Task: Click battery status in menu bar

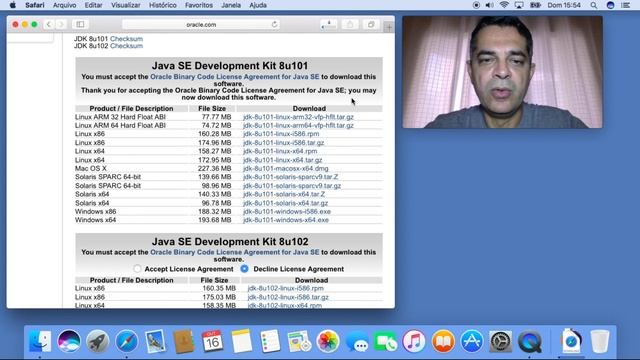Action: coord(535,5)
